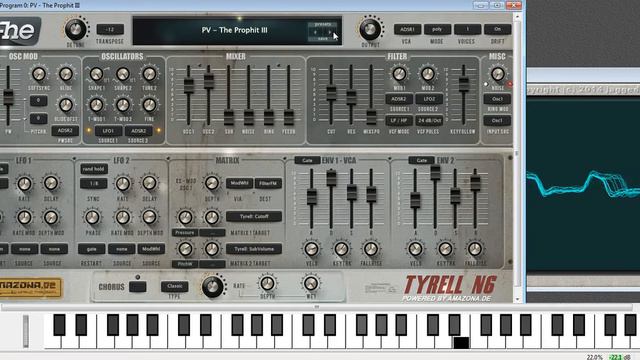640x360 pixels.
Task: Click the ENV 2 Fall/Rise knob
Action: pyautogui.click(x=475, y=249)
